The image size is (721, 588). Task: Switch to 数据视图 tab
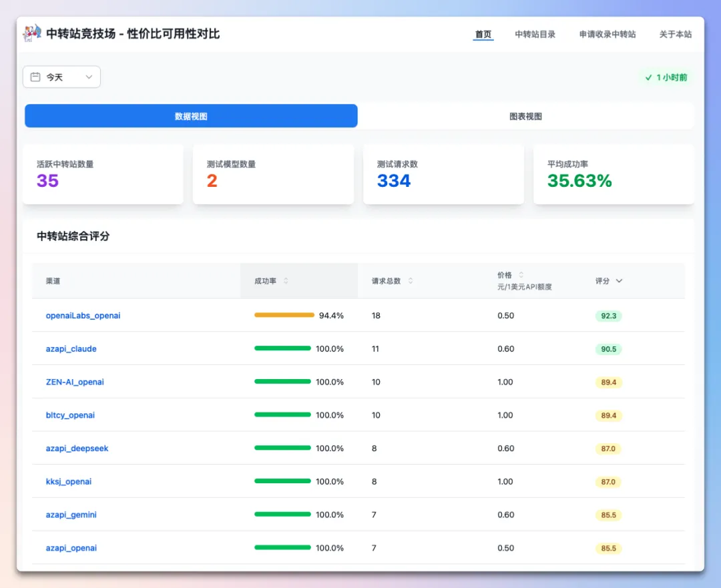191,116
